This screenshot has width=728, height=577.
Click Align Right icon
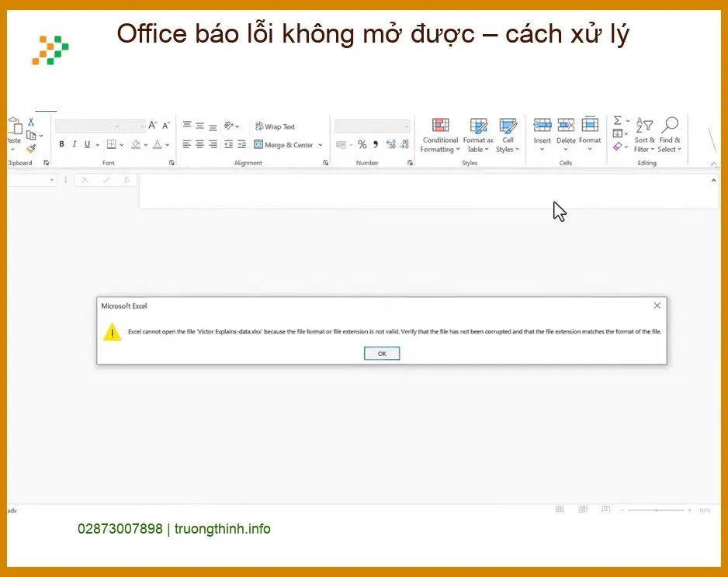tap(213, 145)
